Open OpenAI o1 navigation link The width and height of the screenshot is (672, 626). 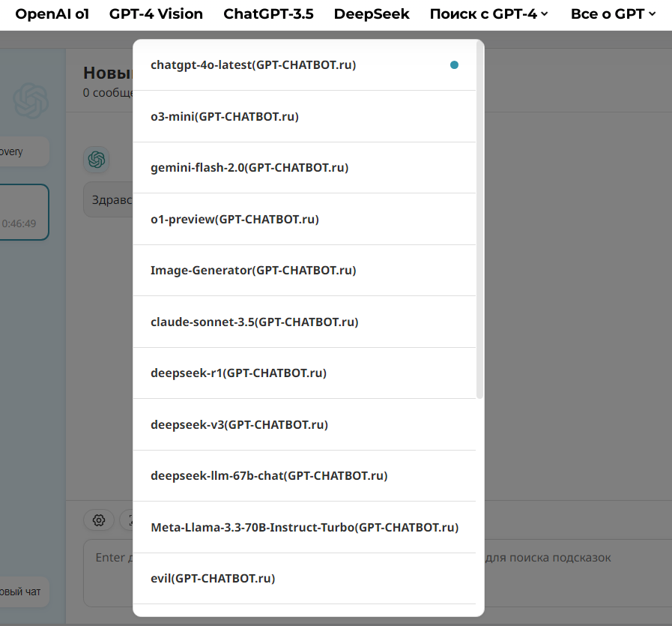52,13
